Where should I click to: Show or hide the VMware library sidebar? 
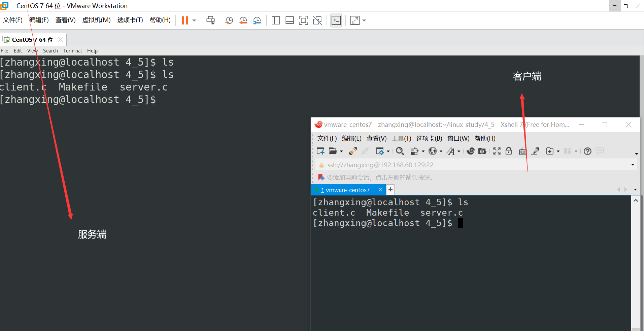(x=276, y=21)
